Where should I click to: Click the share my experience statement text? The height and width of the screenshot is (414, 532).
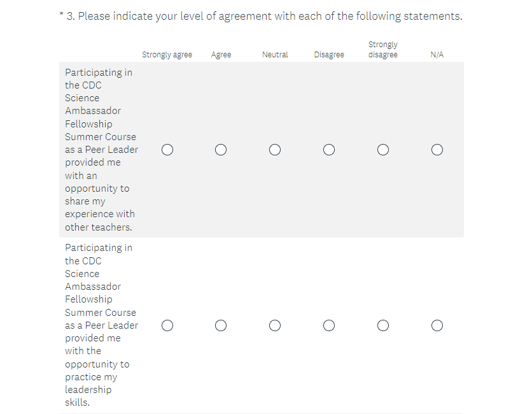pyautogui.click(x=101, y=150)
